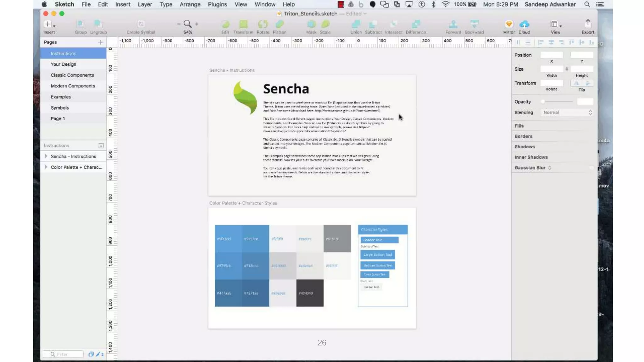644x362 pixels.
Task: Click the Mask tool icon
Action: [x=311, y=24]
